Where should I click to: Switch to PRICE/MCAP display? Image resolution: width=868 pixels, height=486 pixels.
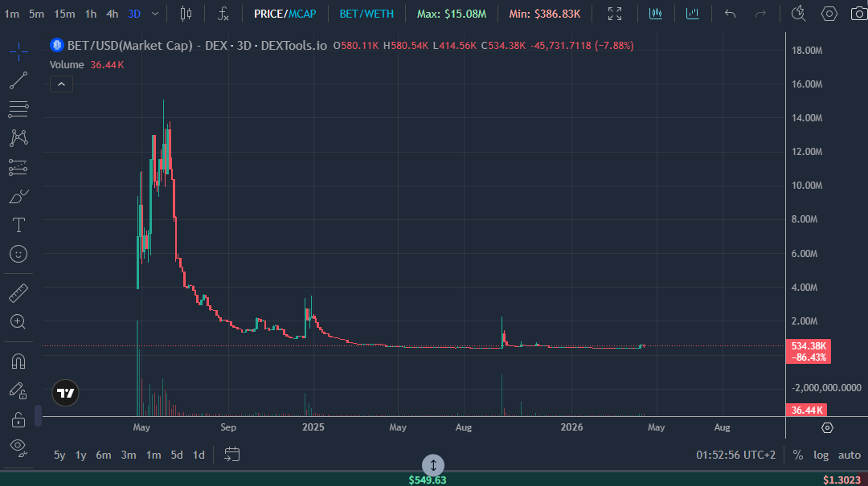coord(285,14)
